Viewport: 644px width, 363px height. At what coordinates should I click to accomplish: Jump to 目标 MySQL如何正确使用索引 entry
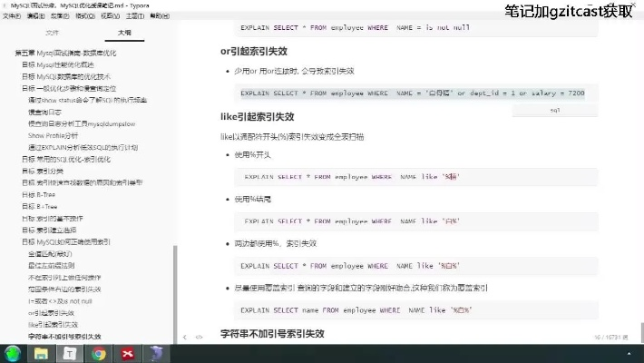[66, 242]
